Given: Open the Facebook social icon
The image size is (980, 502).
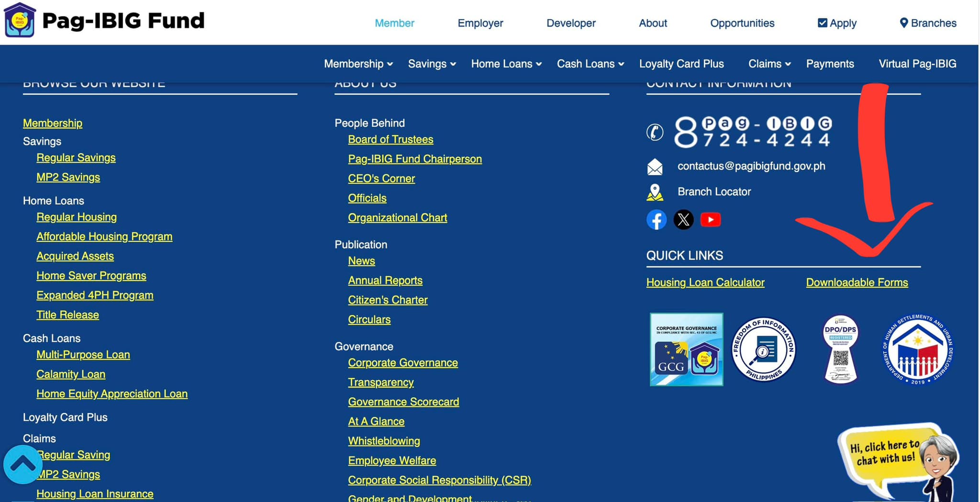Looking at the screenshot, I should point(657,220).
